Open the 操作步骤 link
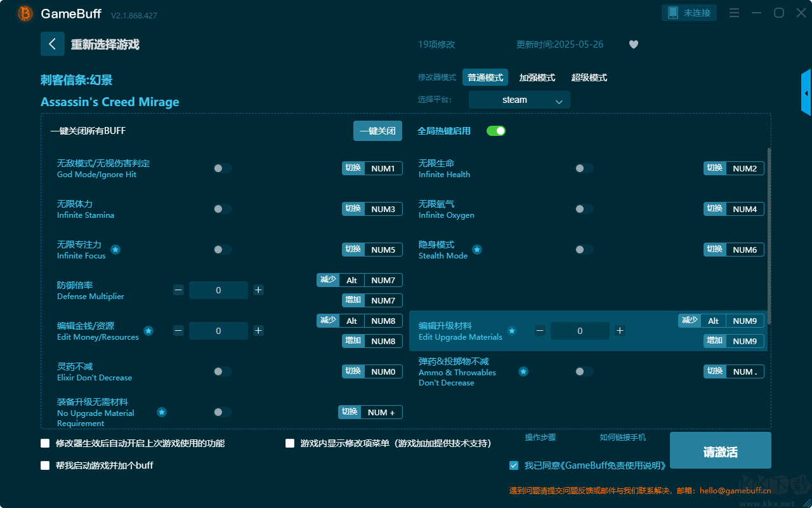Image resolution: width=812 pixels, height=508 pixels. 540,438
